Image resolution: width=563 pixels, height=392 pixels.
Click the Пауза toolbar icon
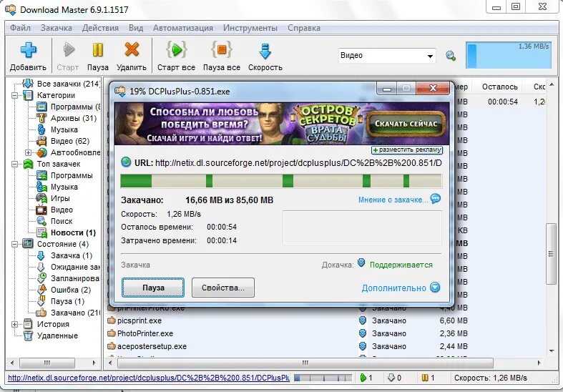click(x=98, y=50)
